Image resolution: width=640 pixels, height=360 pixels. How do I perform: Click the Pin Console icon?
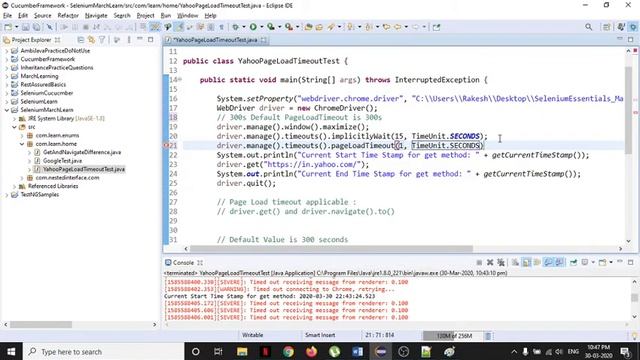(x=573, y=262)
